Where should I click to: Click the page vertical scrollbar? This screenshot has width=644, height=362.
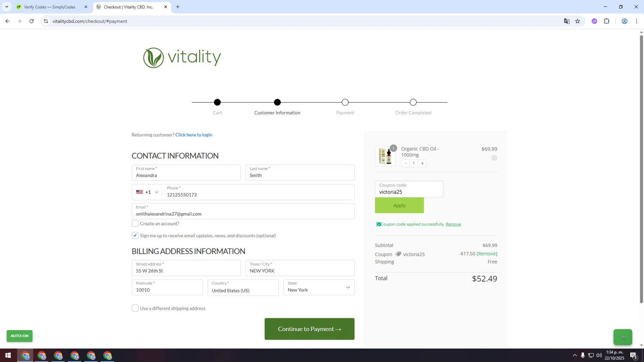pos(641,169)
